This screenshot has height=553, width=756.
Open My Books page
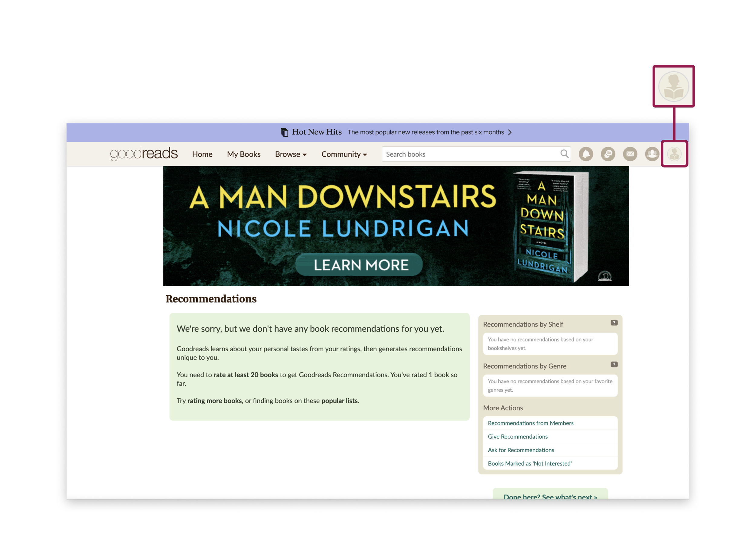[x=243, y=154]
